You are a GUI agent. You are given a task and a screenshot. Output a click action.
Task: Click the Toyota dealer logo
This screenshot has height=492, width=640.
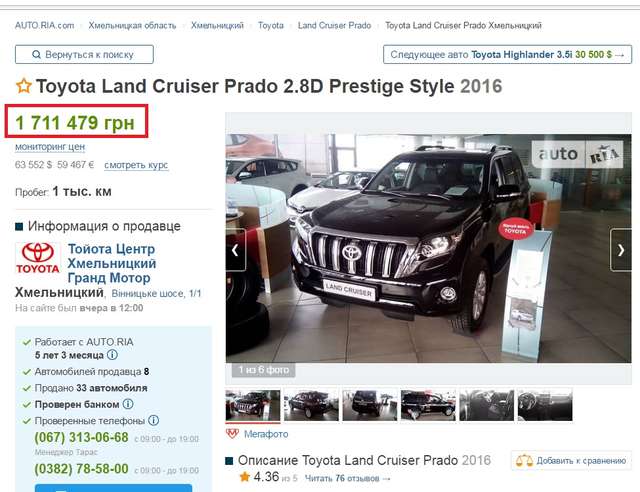pyautogui.click(x=38, y=258)
